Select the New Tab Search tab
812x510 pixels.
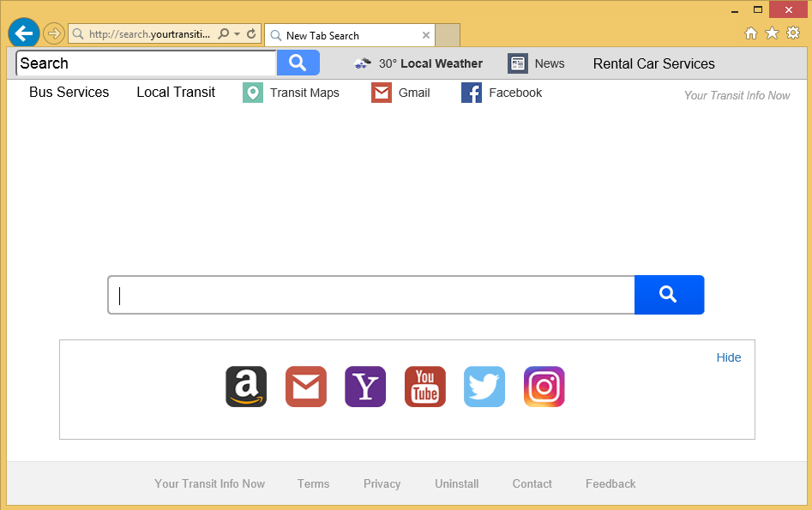pos(350,35)
